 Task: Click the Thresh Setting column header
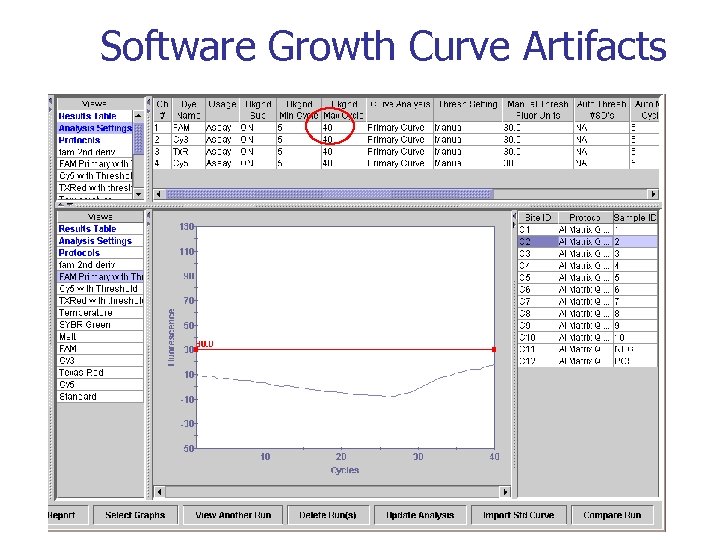click(467, 110)
